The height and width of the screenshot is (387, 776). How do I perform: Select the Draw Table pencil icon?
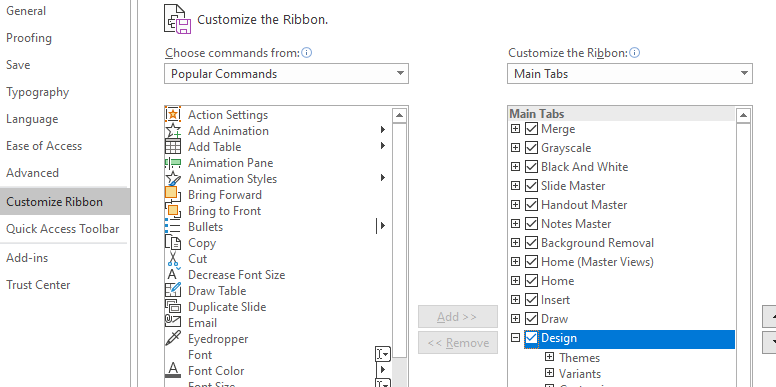click(x=173, y=290)
